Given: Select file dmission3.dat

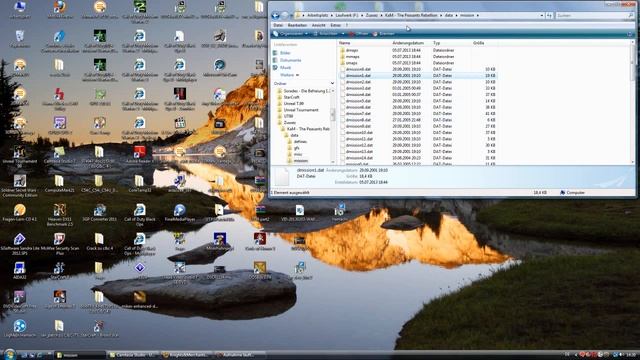Looking at the screenshot, I should pos(358,88).
